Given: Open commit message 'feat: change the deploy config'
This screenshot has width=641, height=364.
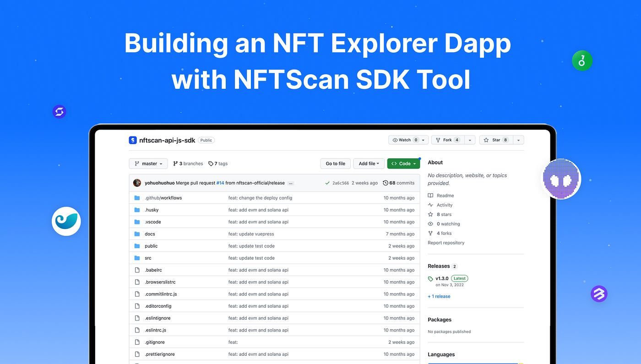Looking at the screenshot, I should pos(260,198).
